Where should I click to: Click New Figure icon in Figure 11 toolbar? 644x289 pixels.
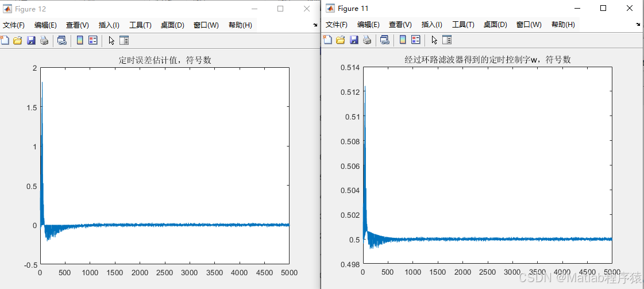click(327, 40)
